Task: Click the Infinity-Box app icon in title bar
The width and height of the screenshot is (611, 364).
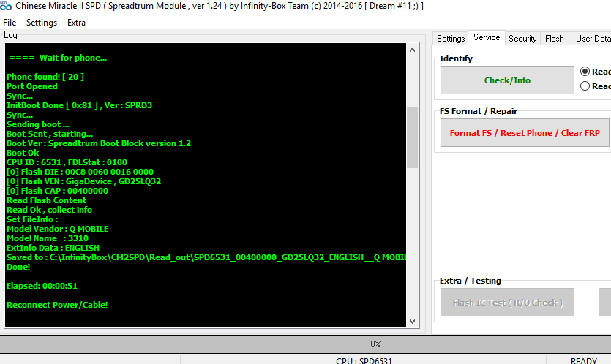Action: click(5, 6)
